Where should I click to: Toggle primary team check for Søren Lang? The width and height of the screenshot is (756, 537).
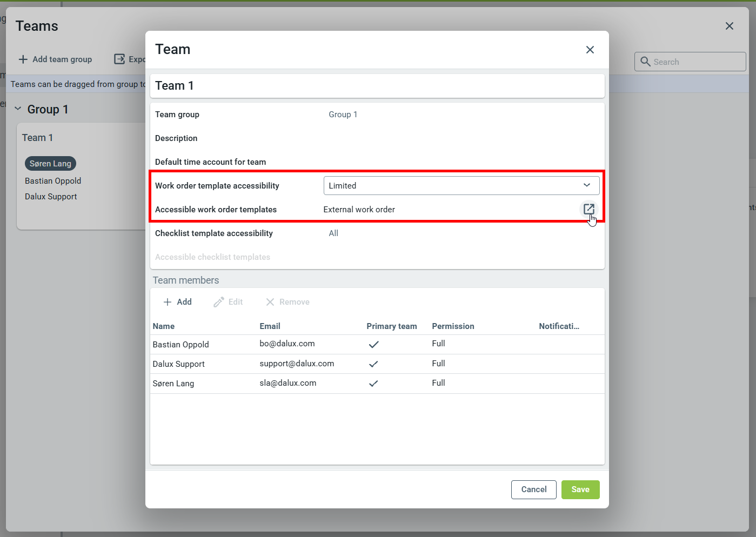(373, 384)
